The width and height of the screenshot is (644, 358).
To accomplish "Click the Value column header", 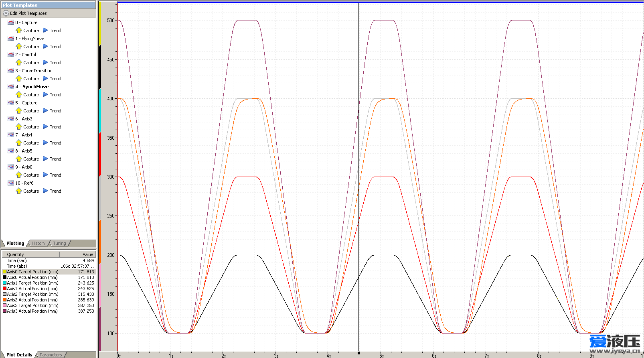I will pyautogui.click(x=78, y=254).
